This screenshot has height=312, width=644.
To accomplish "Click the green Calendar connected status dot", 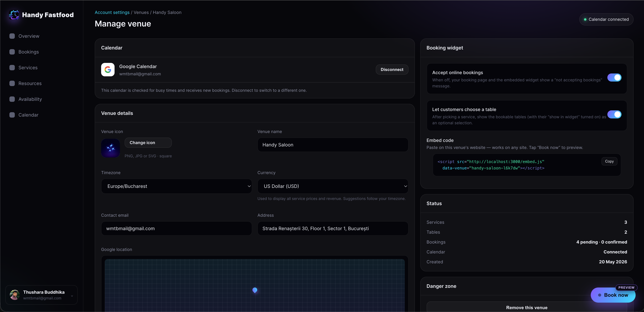I will click(585, 19).
